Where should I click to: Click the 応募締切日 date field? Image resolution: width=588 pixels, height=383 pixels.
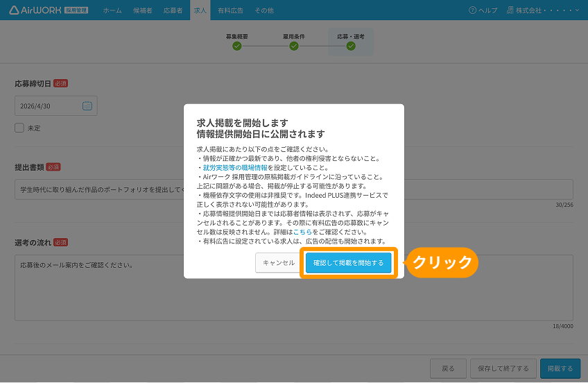(x=56, y=105)
